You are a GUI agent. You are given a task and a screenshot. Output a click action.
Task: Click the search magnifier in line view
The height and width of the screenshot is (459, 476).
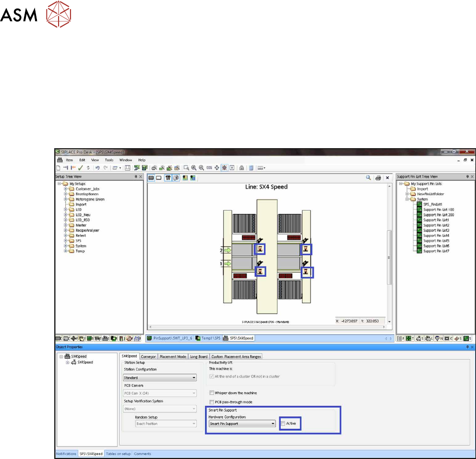click(368, 178)
